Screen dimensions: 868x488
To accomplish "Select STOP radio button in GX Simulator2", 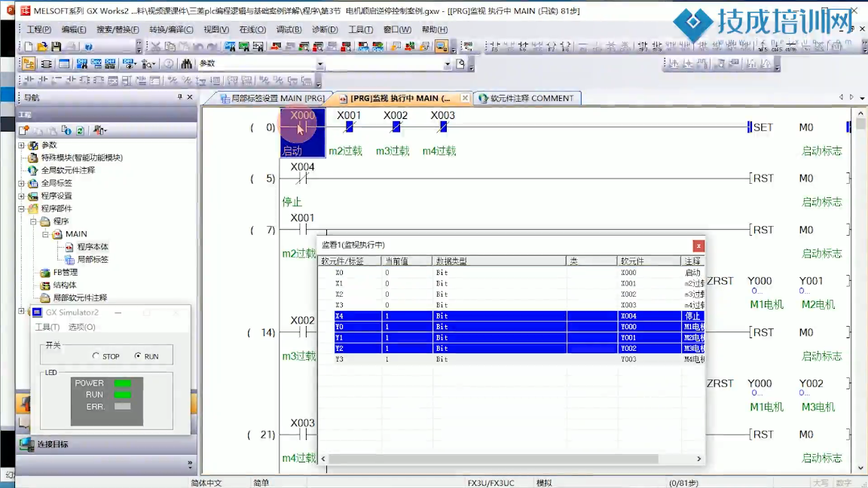I will pos(96,355).
